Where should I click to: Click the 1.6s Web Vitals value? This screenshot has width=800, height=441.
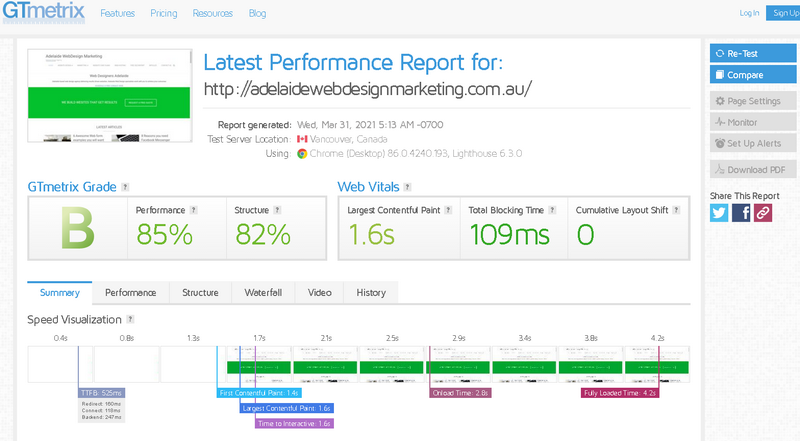(x=371, y=235)
